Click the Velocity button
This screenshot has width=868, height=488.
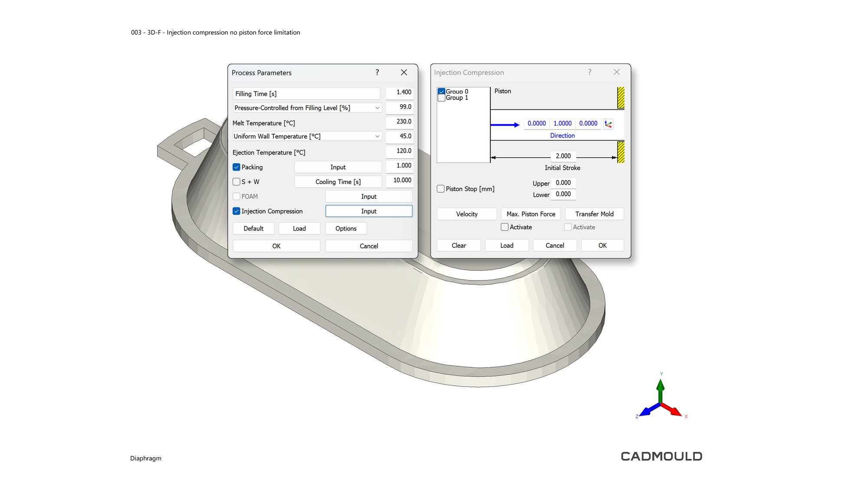click(x=467, y=214)
